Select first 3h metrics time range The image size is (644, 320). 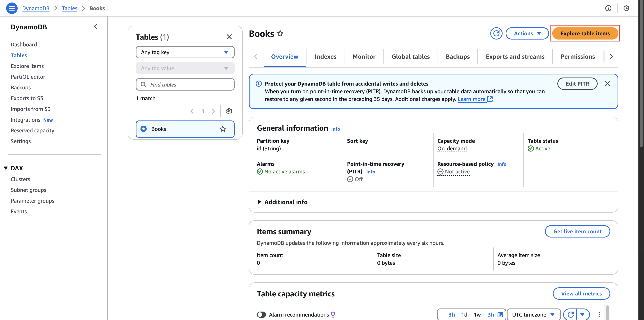[451, 314]
